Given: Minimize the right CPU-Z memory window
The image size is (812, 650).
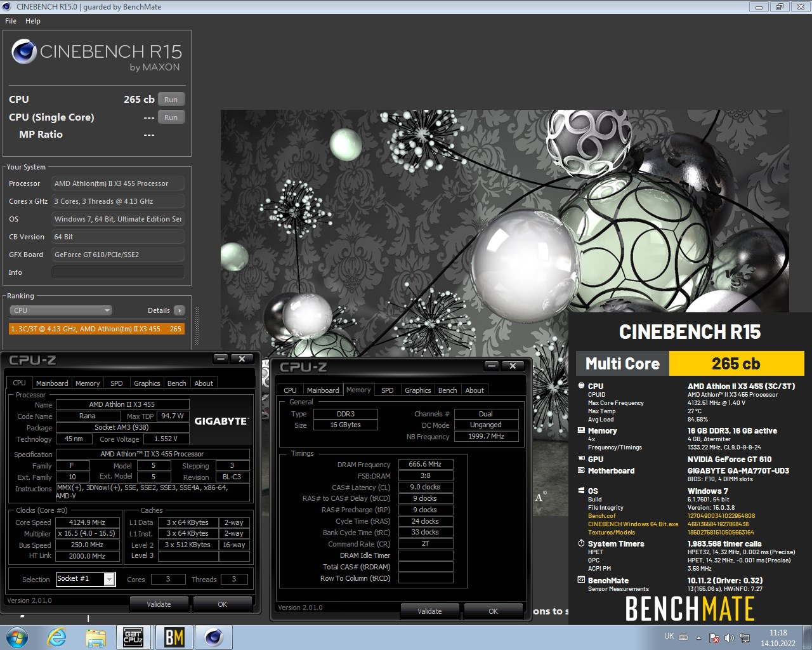Looking at the screenshot, I should [x=492, y=366].
